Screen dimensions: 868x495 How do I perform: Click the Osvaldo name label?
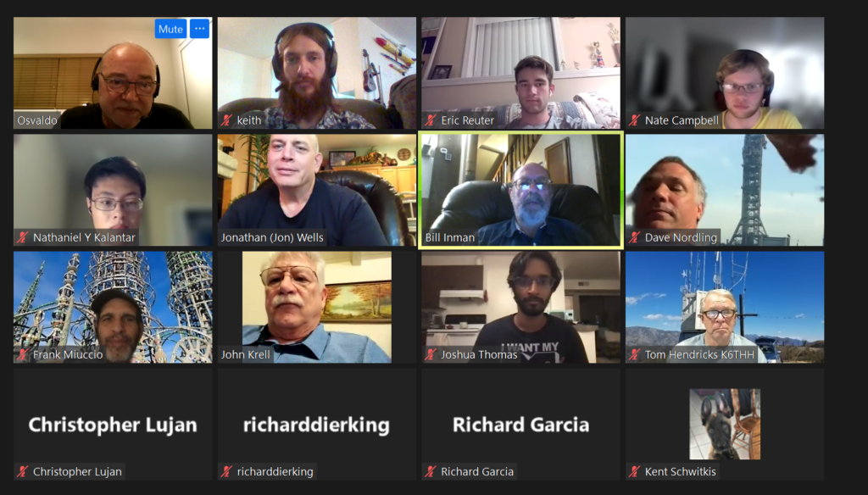point(37,120)
